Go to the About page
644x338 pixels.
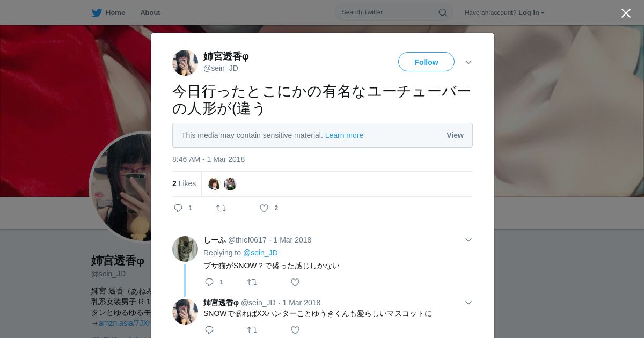tap(150, 12)
